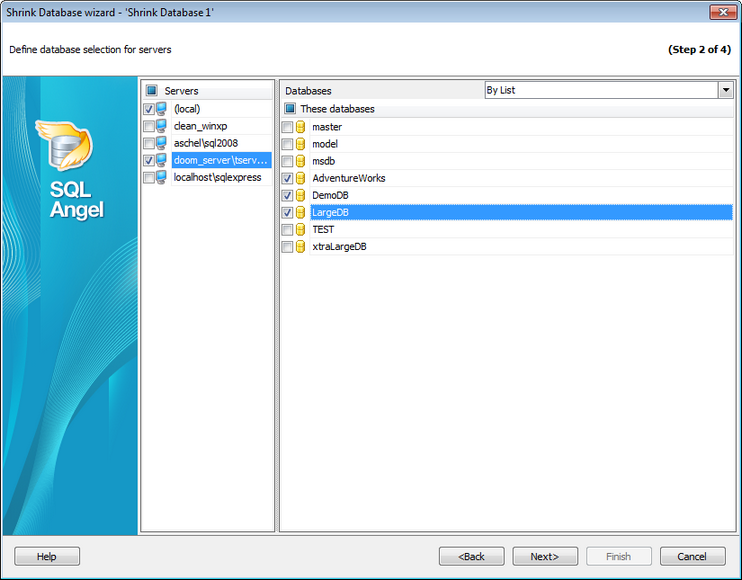
Task: Check the TEST database checkbox
Action: coord(287,229)
